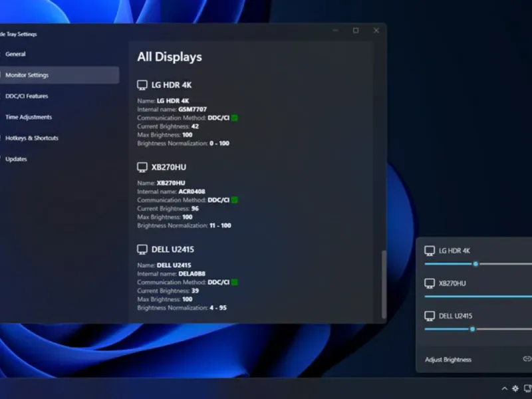
Task: Click the DELL U2415 brightness slider handle
Action: (472, 329)
